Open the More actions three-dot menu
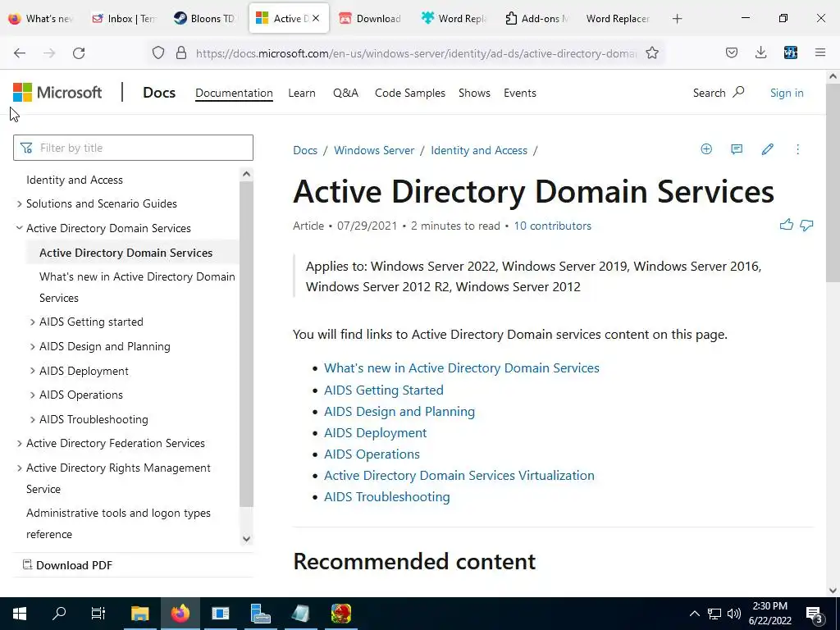 pos(797,149)
